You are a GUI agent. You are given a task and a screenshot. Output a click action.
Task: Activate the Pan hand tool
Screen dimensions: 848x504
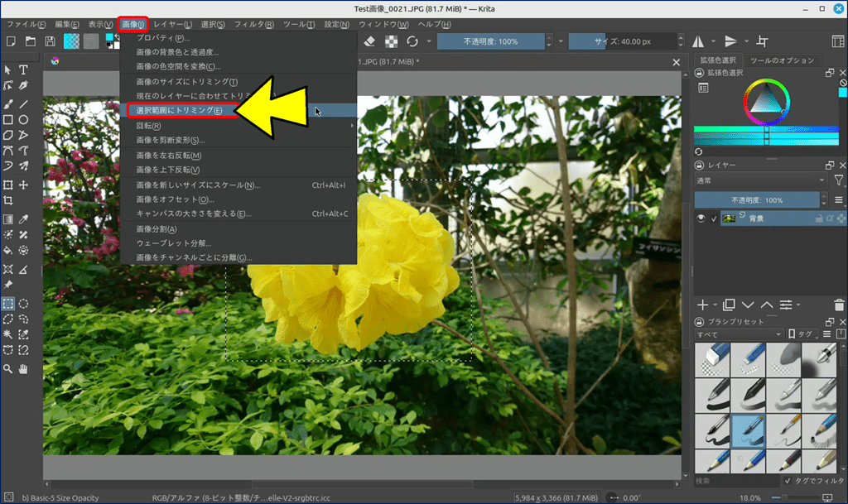point(24,367)
